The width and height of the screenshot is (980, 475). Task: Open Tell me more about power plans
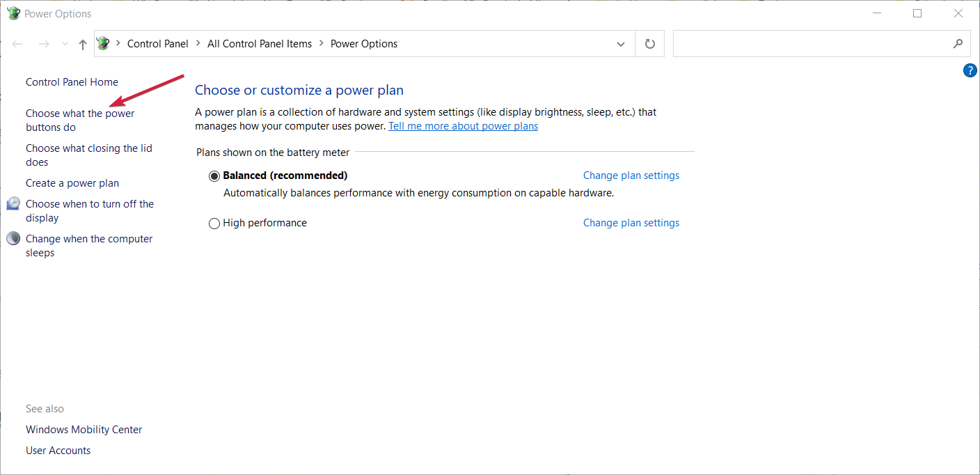click(x=463, y=126)
